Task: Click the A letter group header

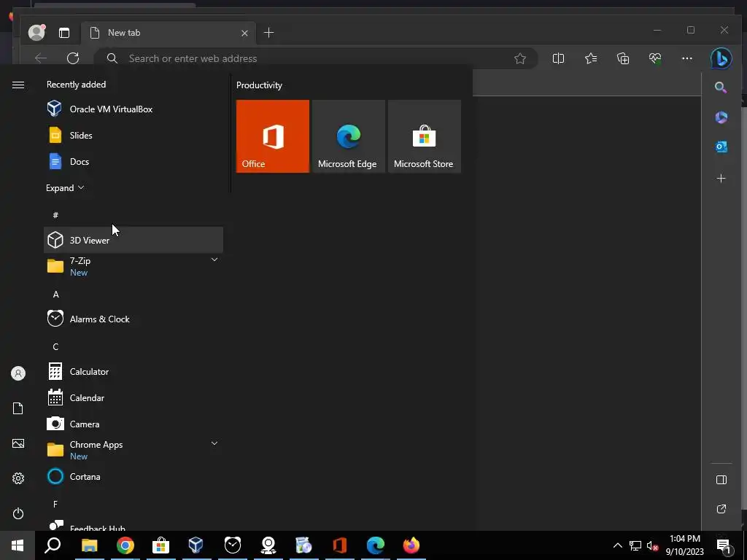Action: point(55,295)
